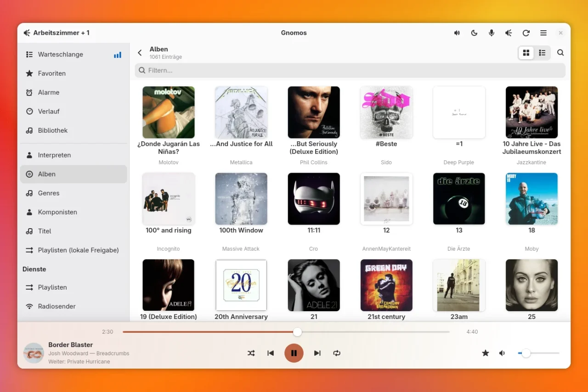588x392 pixels.
Task: Open the hamburger main menu
Action: [x=543, y=33]
